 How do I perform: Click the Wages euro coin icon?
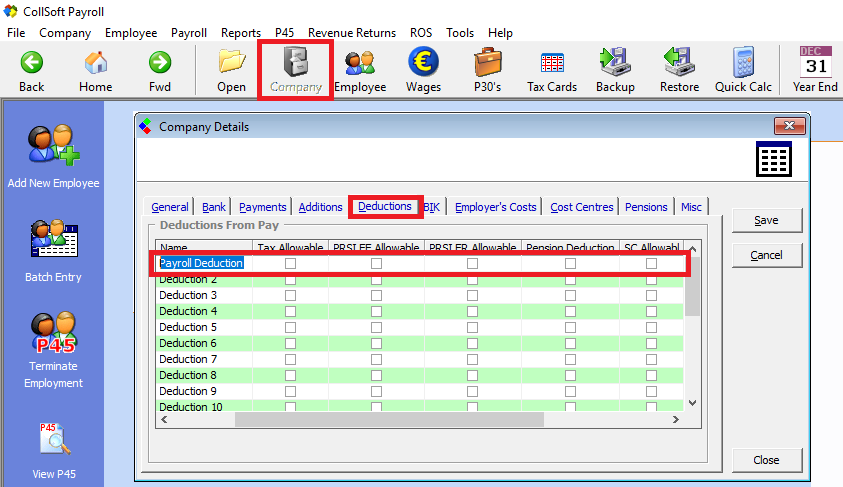point(423,62)
